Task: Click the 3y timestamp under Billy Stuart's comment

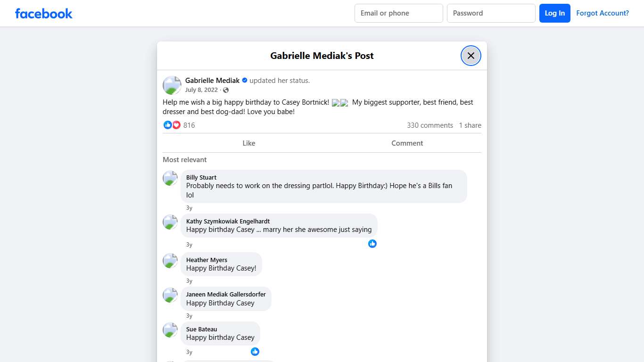Action: coord(189,207)
